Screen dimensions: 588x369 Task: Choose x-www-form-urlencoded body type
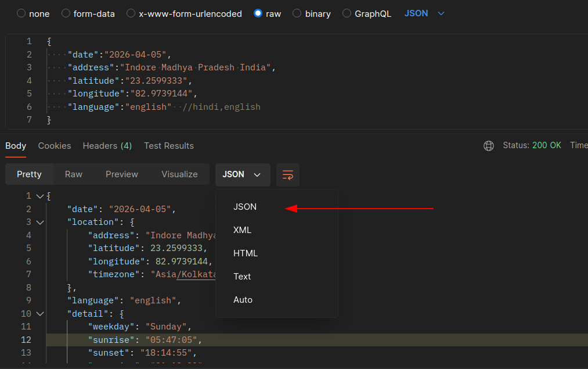pyautogui.click(x=131, y=13)
